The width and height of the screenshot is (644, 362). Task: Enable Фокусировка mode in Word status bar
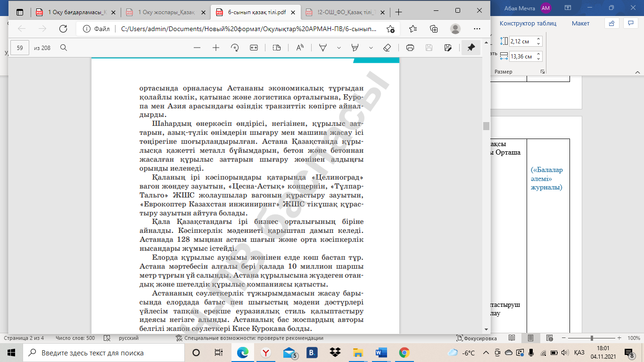[x=477, y=338]
